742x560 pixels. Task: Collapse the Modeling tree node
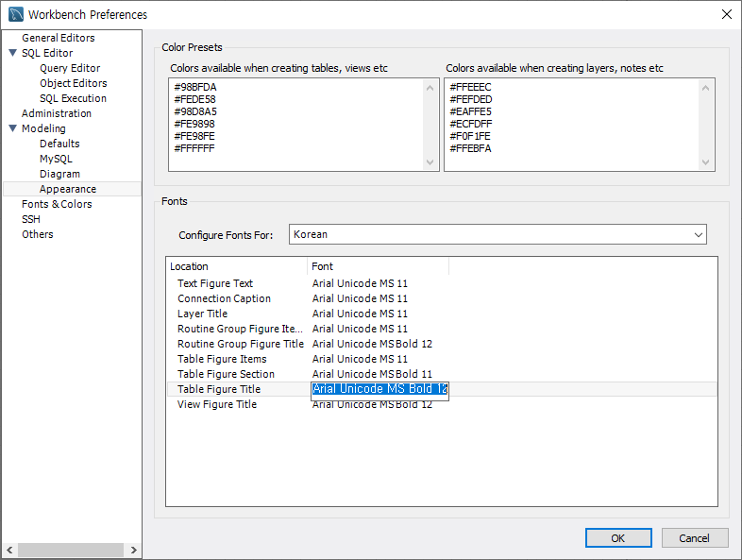click(x=13, y=128)
